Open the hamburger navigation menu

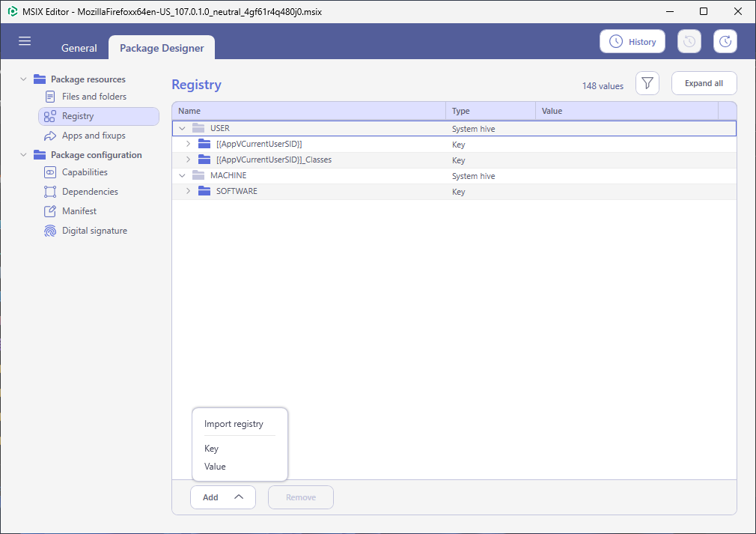point(25,41)
